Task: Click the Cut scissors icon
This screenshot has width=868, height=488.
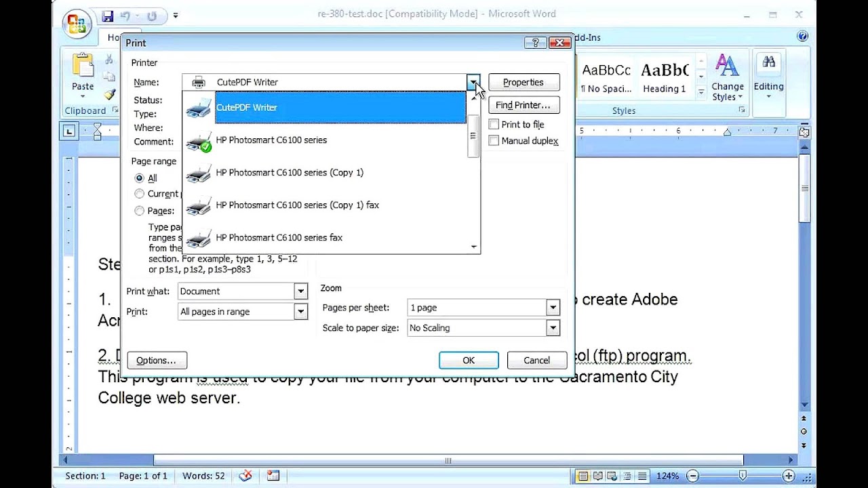Action: point(109,60)
